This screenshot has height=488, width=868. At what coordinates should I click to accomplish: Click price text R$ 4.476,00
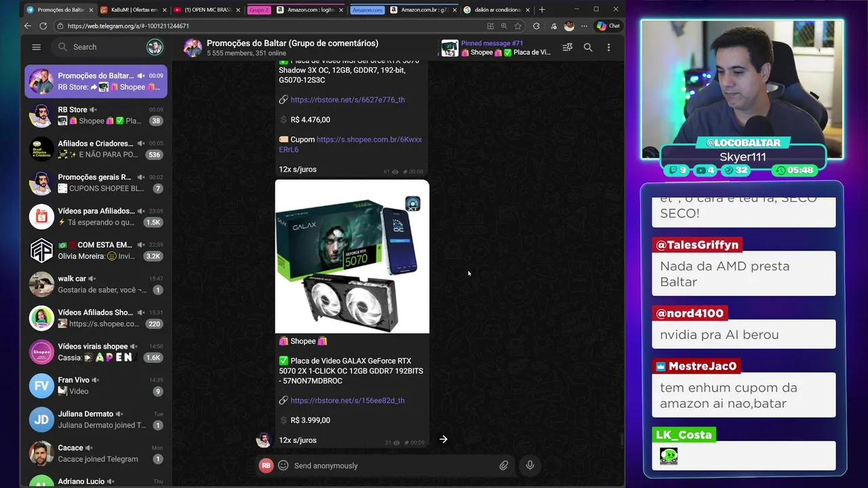click(x=310, y=119)
